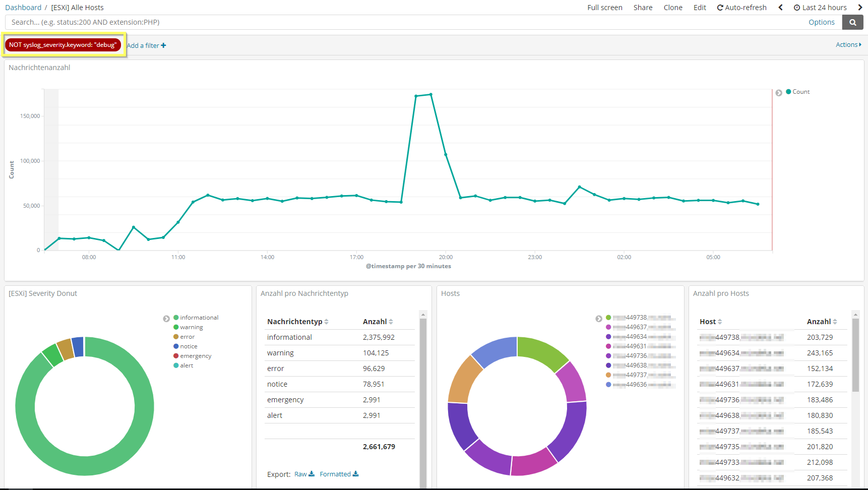The image size is (868, 490).
Task: Click total 2,661,679 value
Action: [379, 447]
